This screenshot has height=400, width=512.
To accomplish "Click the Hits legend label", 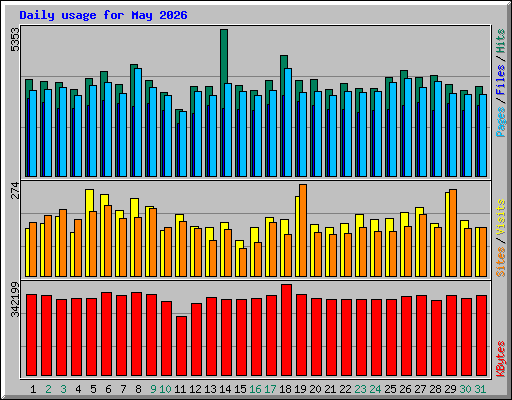I will point(501,41).
